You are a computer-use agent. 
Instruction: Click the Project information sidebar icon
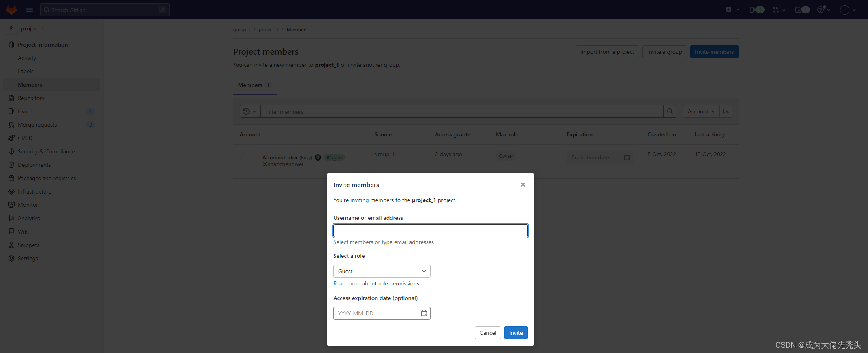11,45
